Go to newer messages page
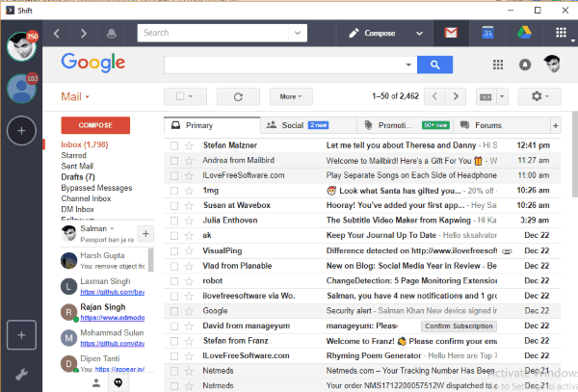Viewport: 578px width, 392px height. click(434, 96)
